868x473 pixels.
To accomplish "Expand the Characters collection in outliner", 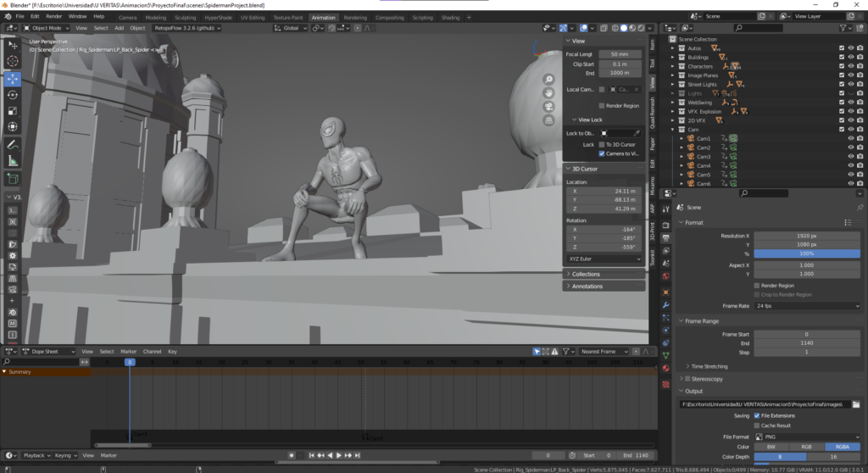I will click(673, 66).
